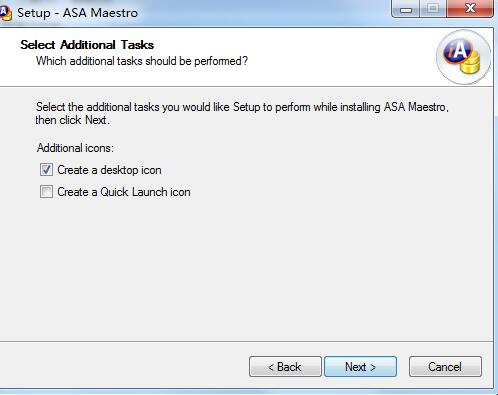The width and height of the screenshot is (498, 395).
Task: Click the 'then click Next.' text line
Action: pyautogui.click(x=72, y=120)
